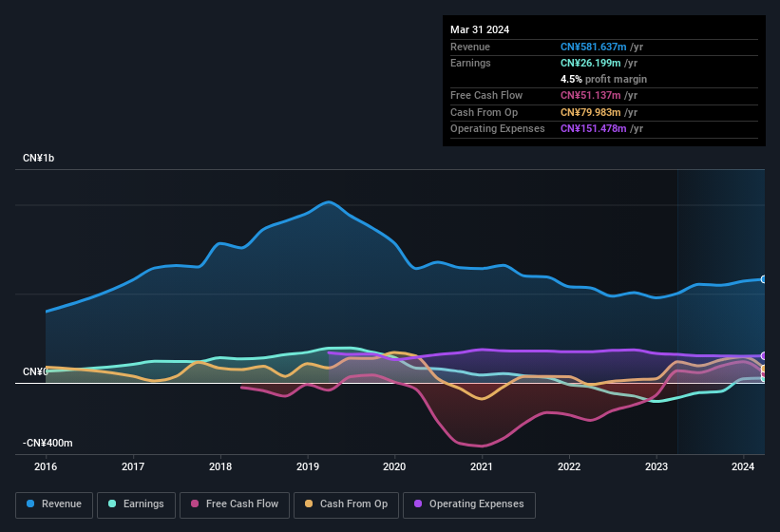Toggle Operating Expenses legend entry
Viewport: 780px width, 532px height.
[469, 503]
